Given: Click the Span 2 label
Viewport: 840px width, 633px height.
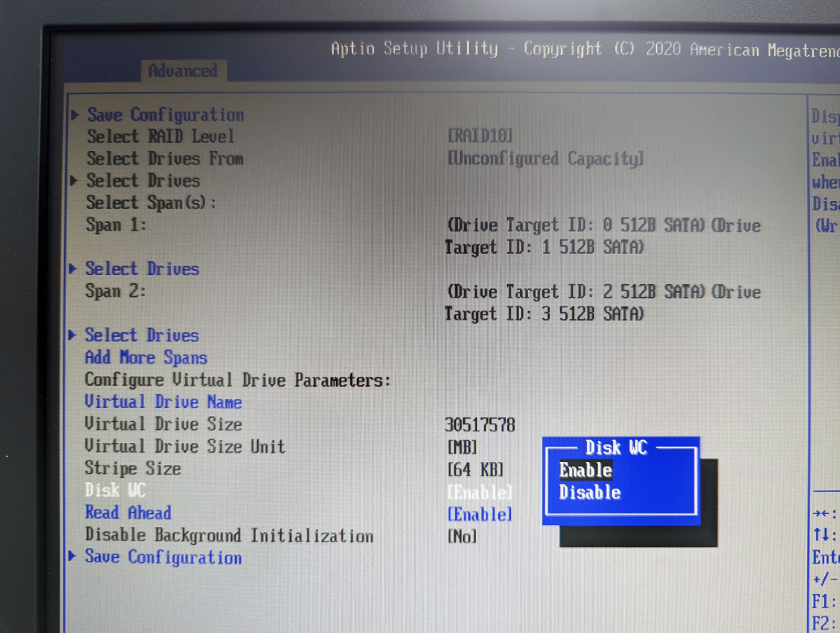Looking at the screenshot, I should pos(115,291).
